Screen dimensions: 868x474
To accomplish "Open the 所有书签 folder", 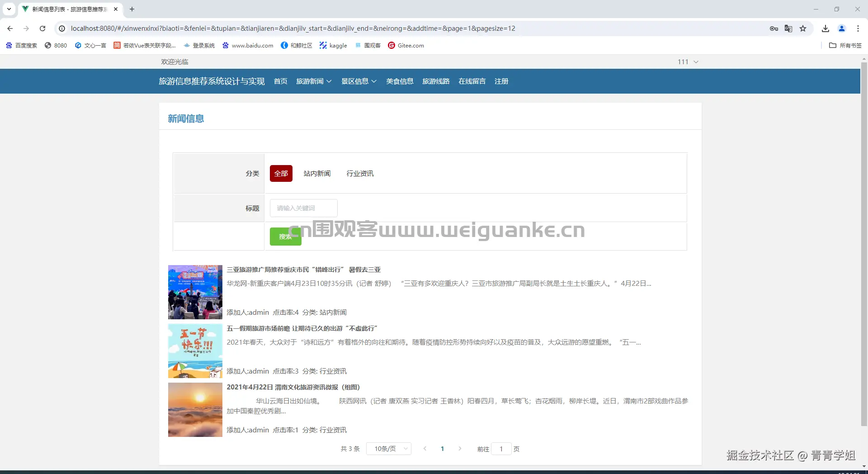I will 845,45.
